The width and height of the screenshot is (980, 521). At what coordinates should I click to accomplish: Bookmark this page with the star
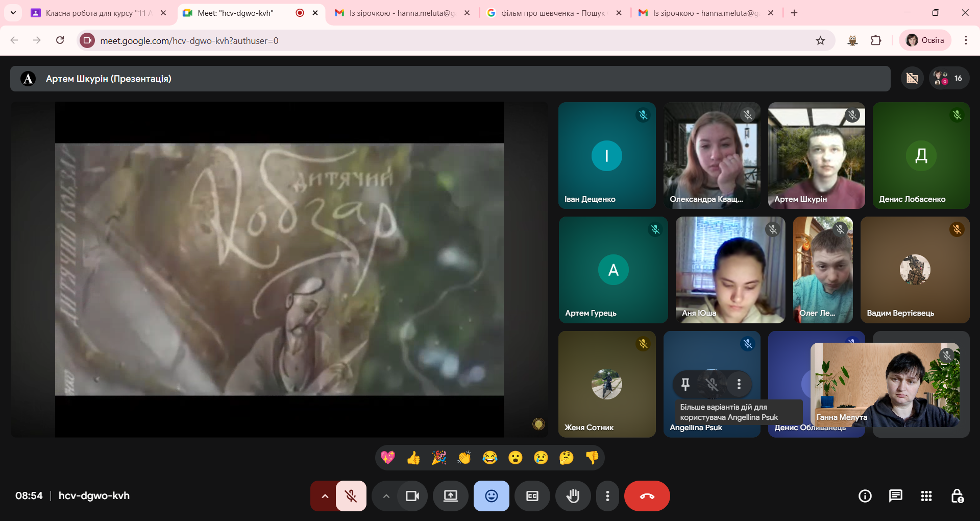(820, 40)
